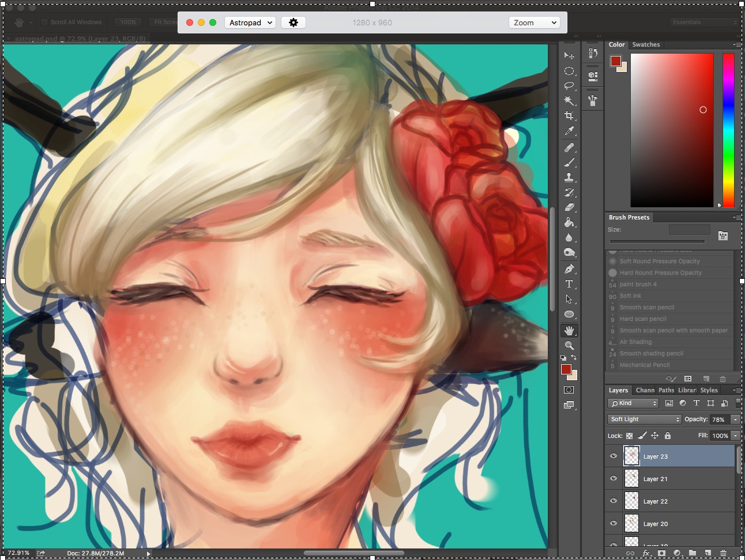This screenshot has width=745, height=560.
Task: Switch to the Paths tab
Action: click(x=666, y=390)
